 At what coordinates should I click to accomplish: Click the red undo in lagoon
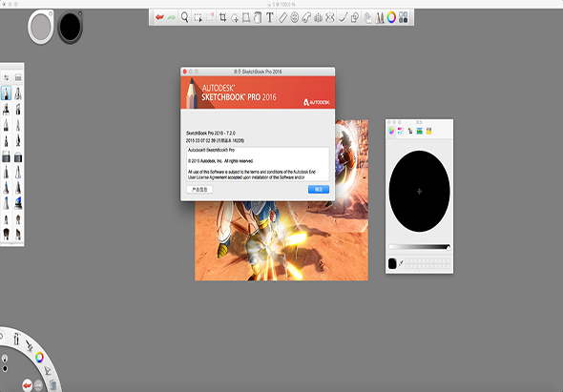pyautogui.click(x=27, y=385)
